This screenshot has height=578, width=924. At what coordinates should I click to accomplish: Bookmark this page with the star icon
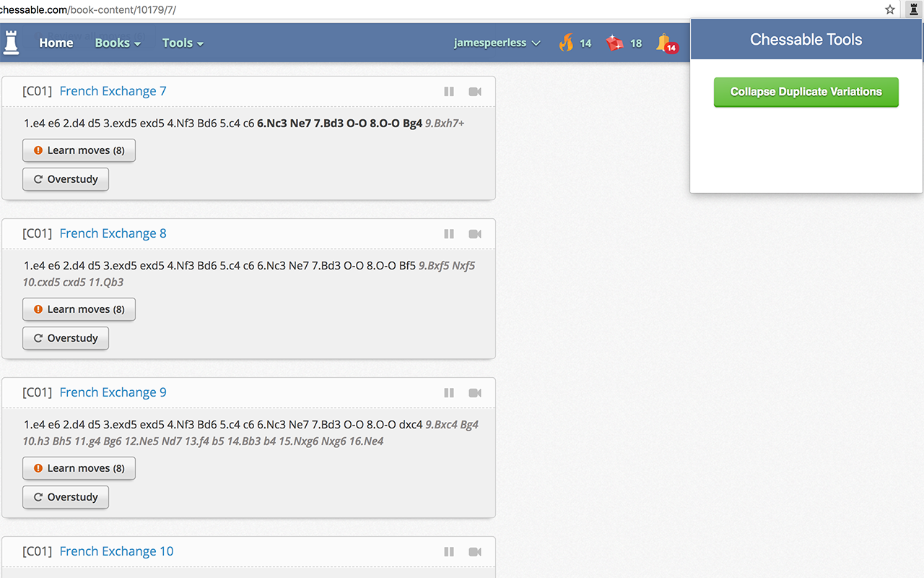[890, 9]
